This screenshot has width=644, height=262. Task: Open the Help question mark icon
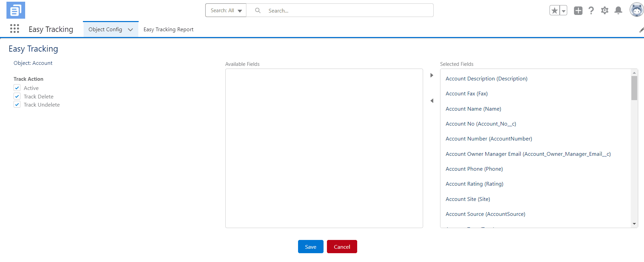click(x=591, y=11)
